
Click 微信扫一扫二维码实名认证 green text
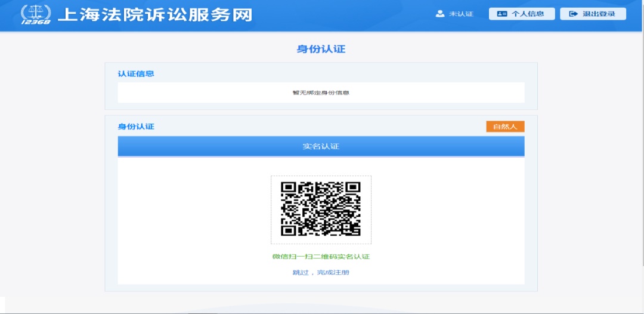[x=321, y=257]
